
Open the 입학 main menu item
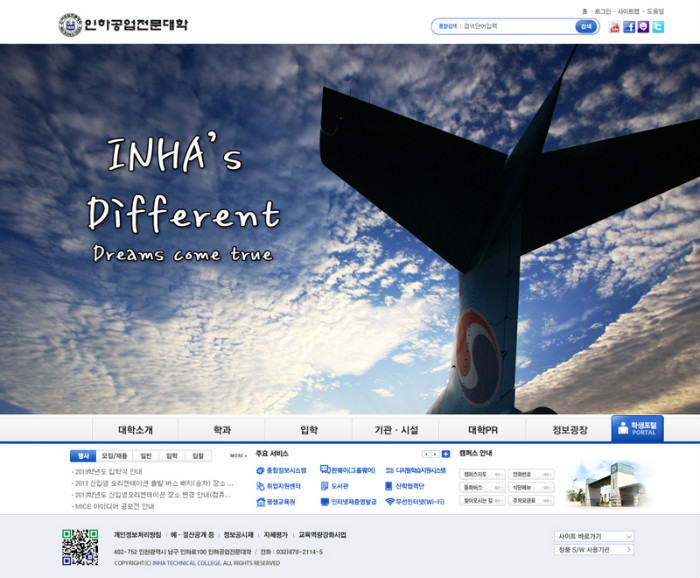tap(309, 430)
